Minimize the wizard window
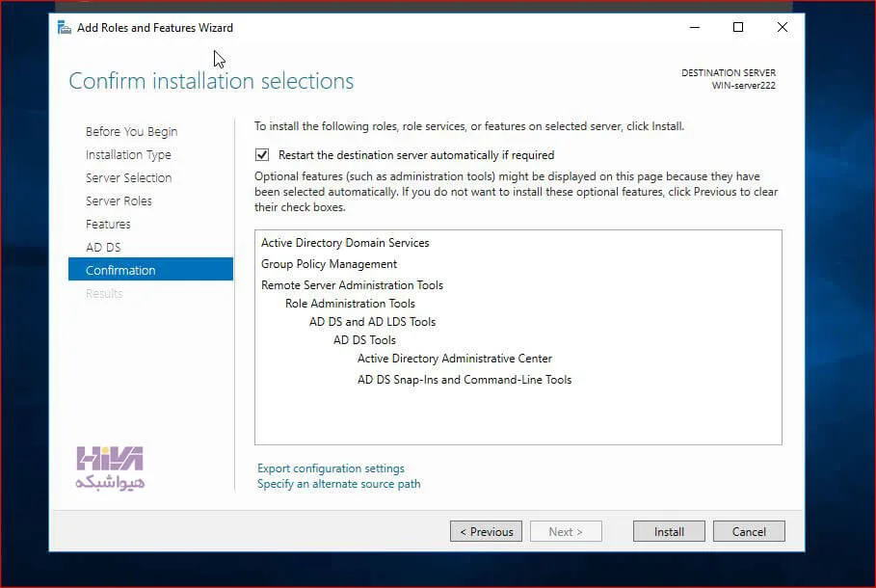876x588 pixels. [695, 27]
